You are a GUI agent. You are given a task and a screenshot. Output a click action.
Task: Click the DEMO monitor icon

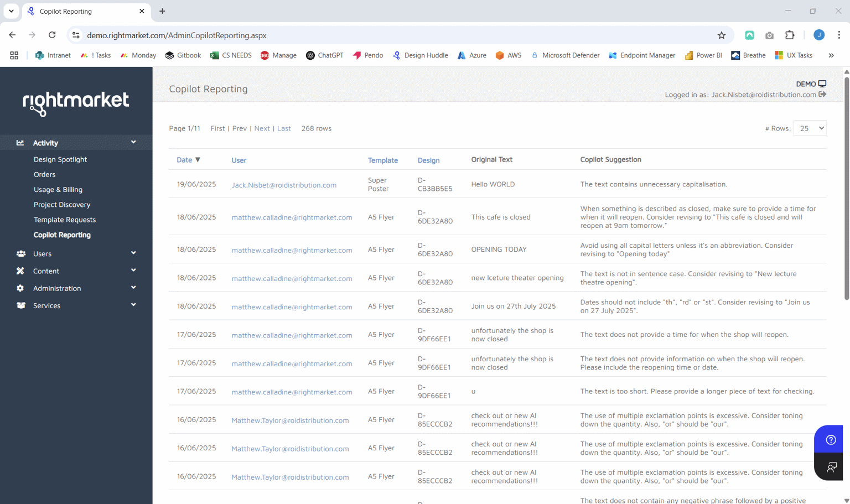pyautogui.click(x=822, y=84)
